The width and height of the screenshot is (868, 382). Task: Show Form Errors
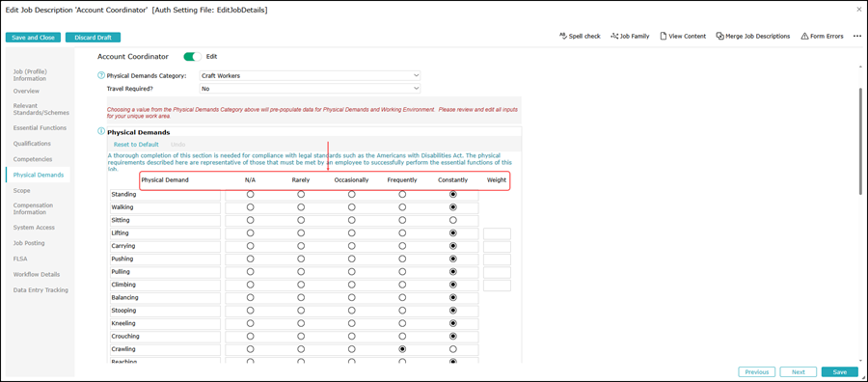[x=822, y=36]
